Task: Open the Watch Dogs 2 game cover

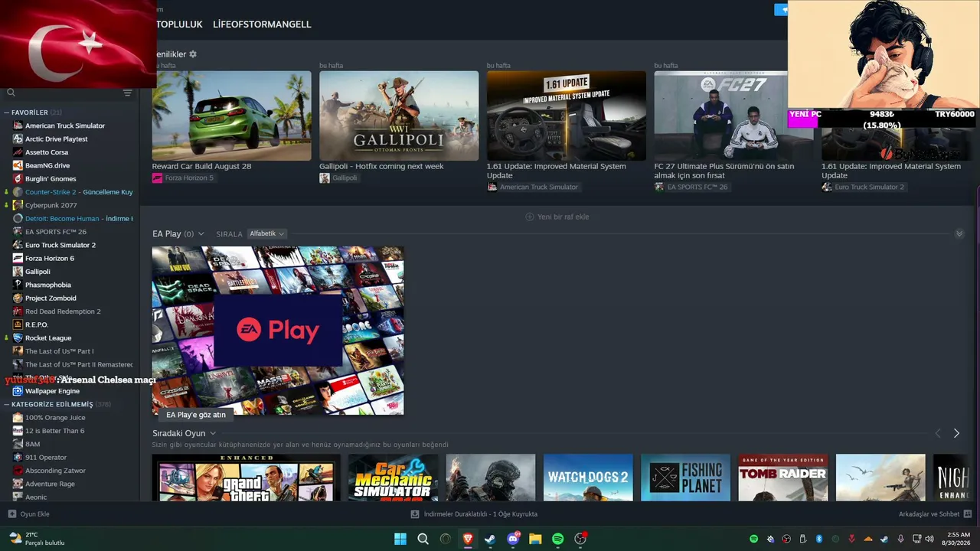Action: coord(588,478)
